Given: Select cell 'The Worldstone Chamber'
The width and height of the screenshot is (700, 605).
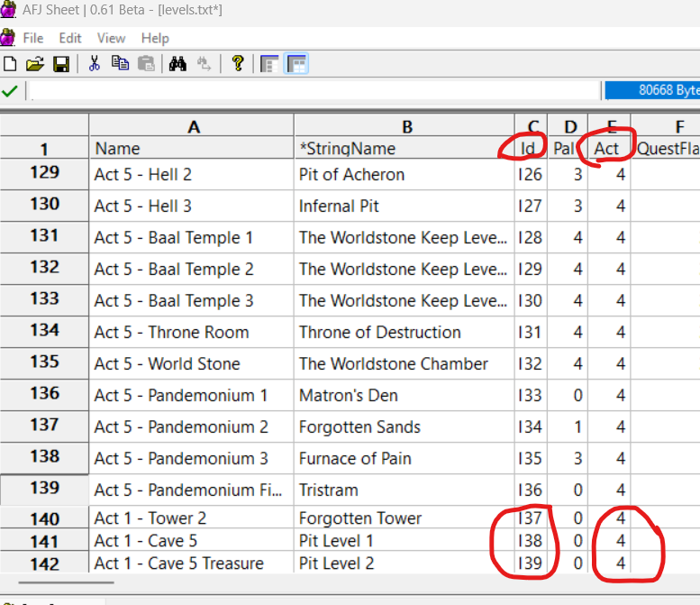Looking at the screenshot, I should (404, 363).
